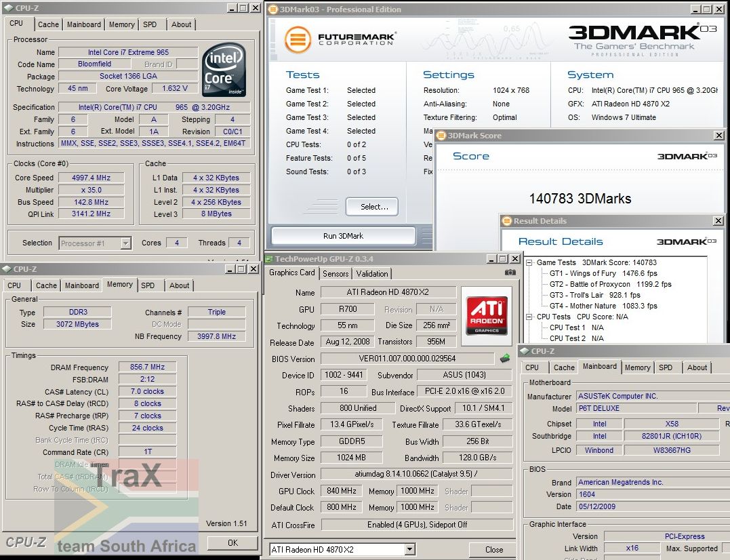Open Cache tab in CPU-Z Mainboard window
This screenshot has width=730, height=560.
tap(564, 367)
